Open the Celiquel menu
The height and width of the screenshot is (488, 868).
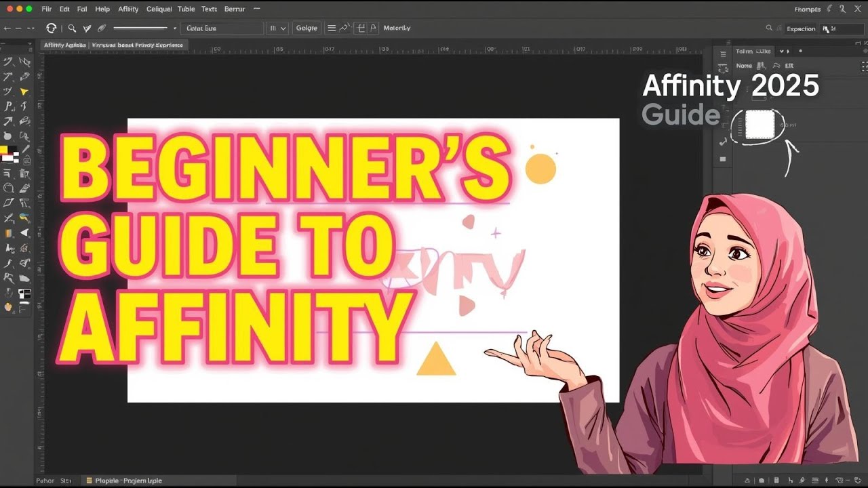(159, 9)
